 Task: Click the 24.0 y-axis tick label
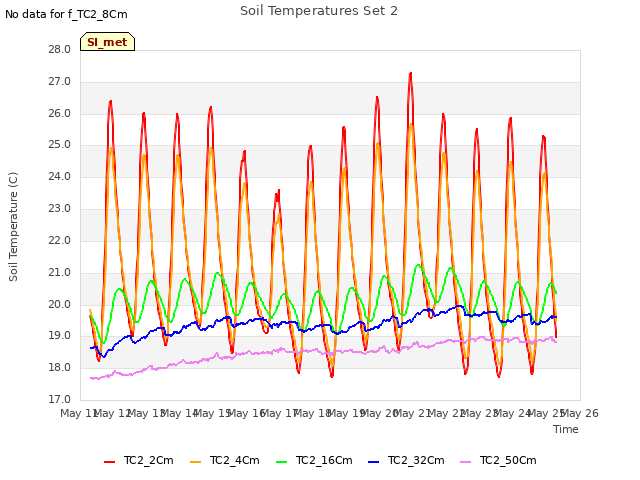pyautogui.click(x=60, y=177)
